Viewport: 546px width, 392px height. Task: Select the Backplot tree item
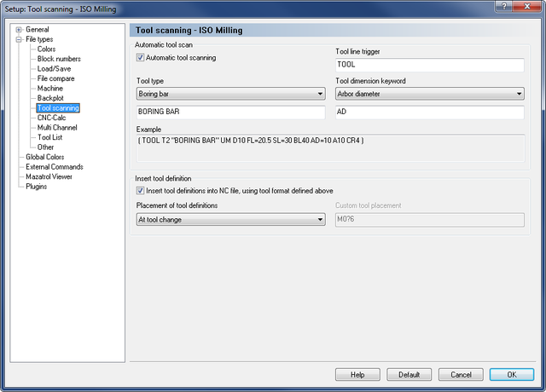(50, 98)
